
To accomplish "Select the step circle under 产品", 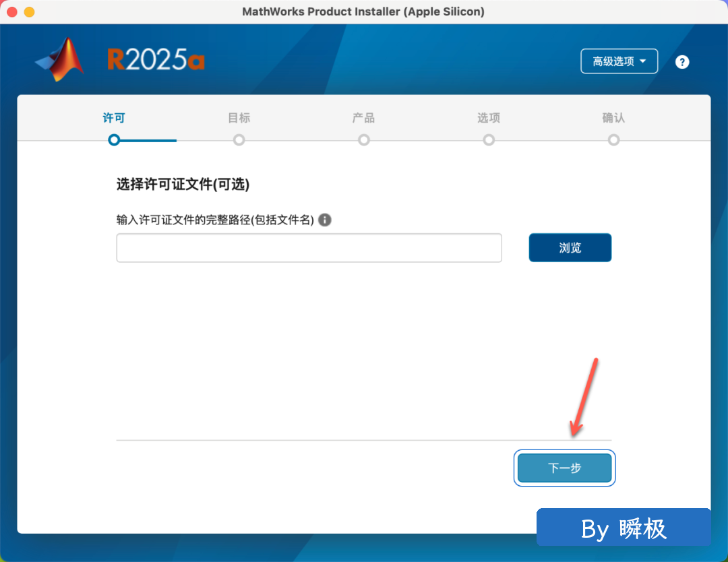I will point(364,140).
